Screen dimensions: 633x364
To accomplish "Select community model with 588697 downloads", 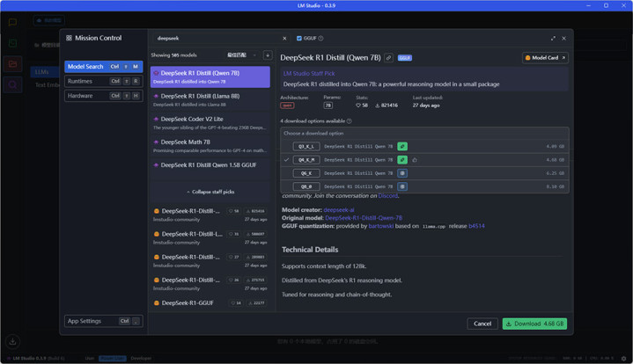I will pos(210,237).
